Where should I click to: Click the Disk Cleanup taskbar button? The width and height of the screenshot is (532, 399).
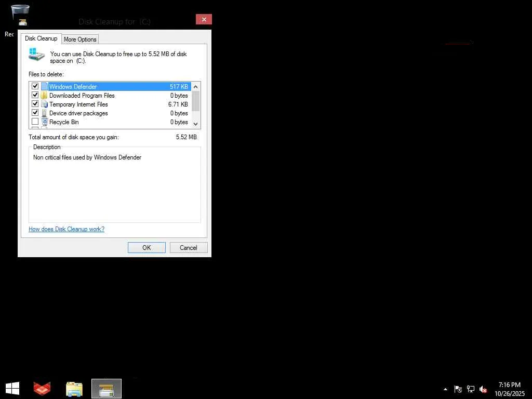point(107,389)
